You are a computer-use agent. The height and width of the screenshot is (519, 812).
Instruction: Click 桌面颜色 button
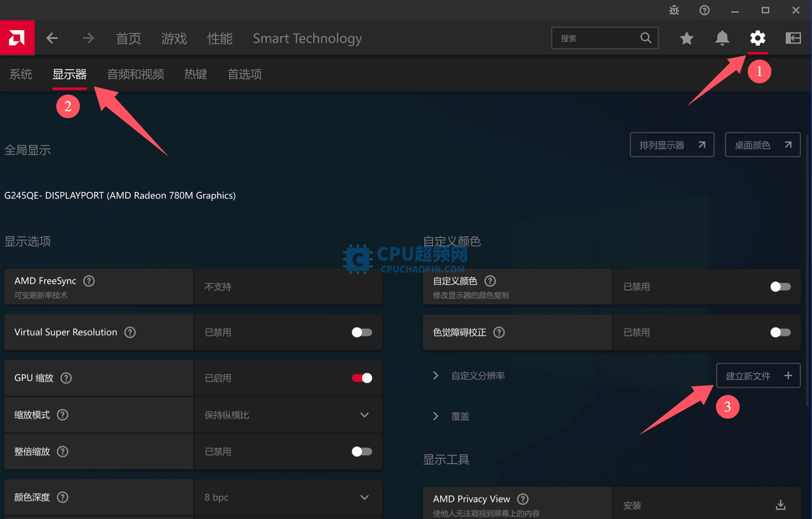(x=763, y=145)
